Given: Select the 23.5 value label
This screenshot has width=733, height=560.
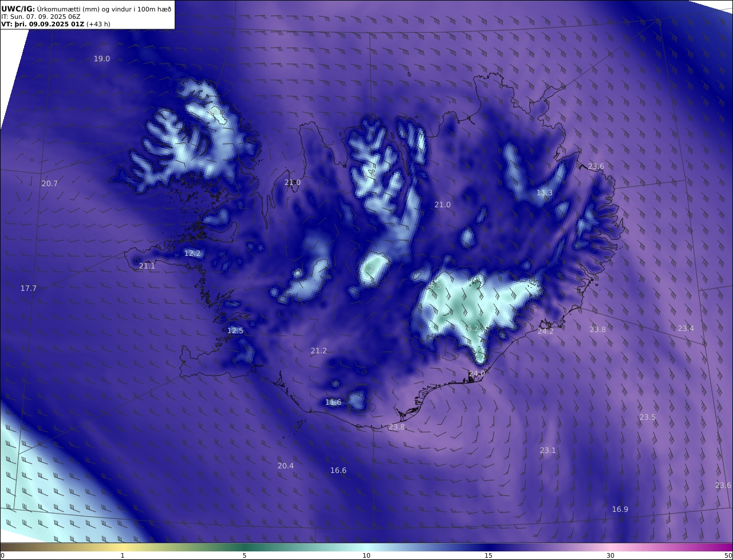Looking at the screenshot, I should click(648, 417).
